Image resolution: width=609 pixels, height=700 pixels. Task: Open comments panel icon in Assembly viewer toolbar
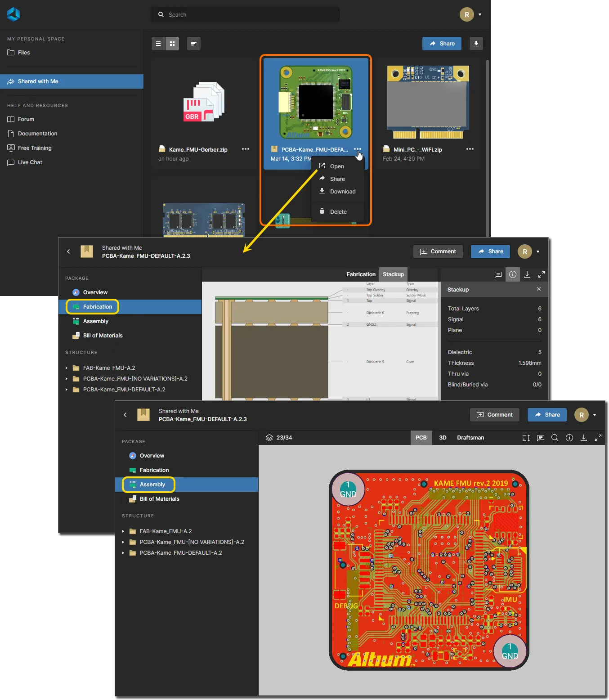[x=541, y=438]
